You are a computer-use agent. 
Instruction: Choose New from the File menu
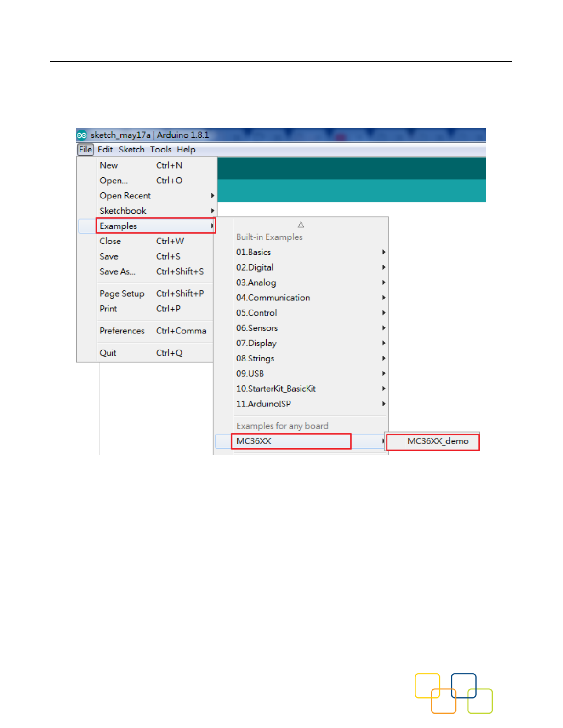coord(147,165)
